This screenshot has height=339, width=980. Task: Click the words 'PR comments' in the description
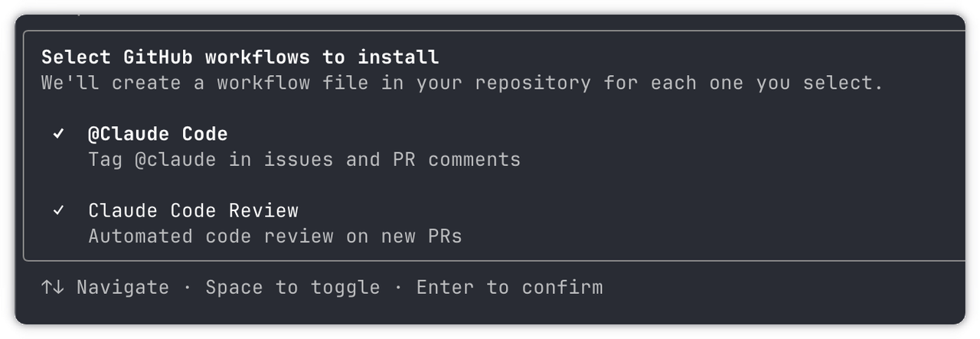tap(456, 159)
